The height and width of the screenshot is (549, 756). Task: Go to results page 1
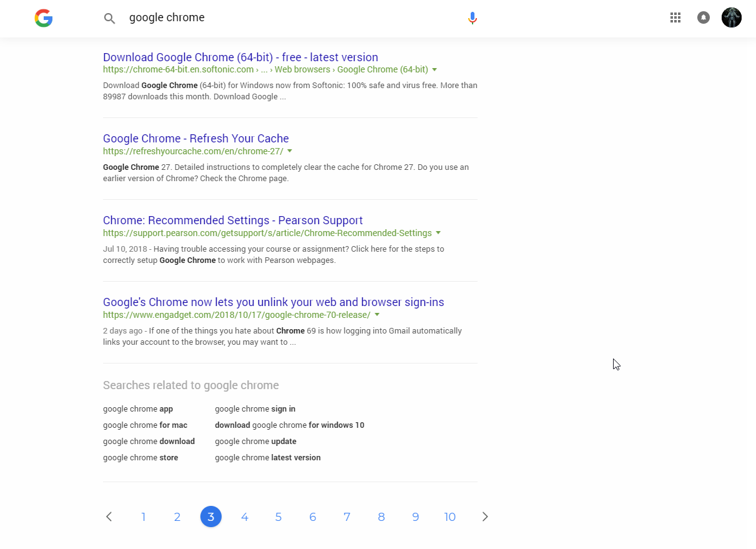click(144, 517)
